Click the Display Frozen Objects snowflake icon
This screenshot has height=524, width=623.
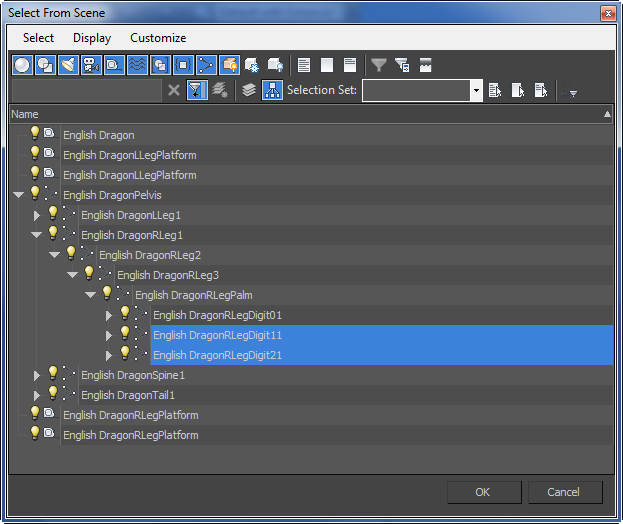point(252,65)
